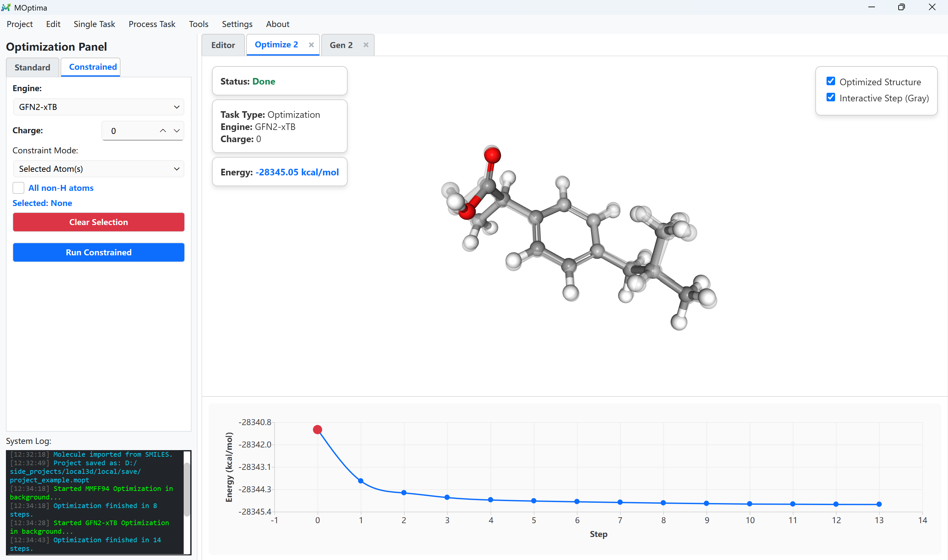948x560 pixels.
Task: Open the Engine GFN2-xTB dropdown
Action: [98, 107]
